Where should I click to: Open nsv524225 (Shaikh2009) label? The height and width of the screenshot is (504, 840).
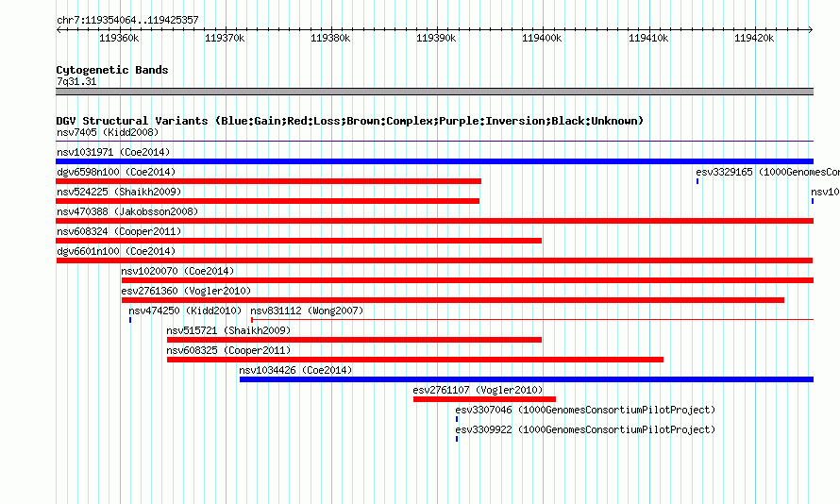(x=119, y=192)
